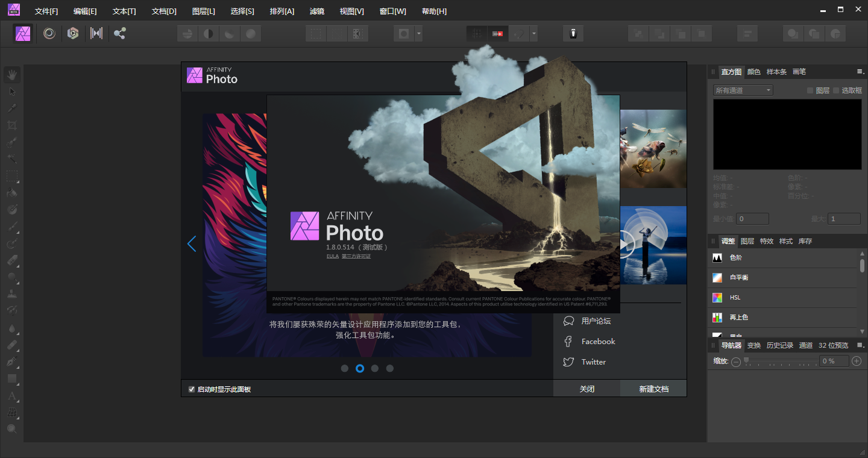Go to the first carousel page dot
The image size is (868, 458).
(x=345, y=368)
